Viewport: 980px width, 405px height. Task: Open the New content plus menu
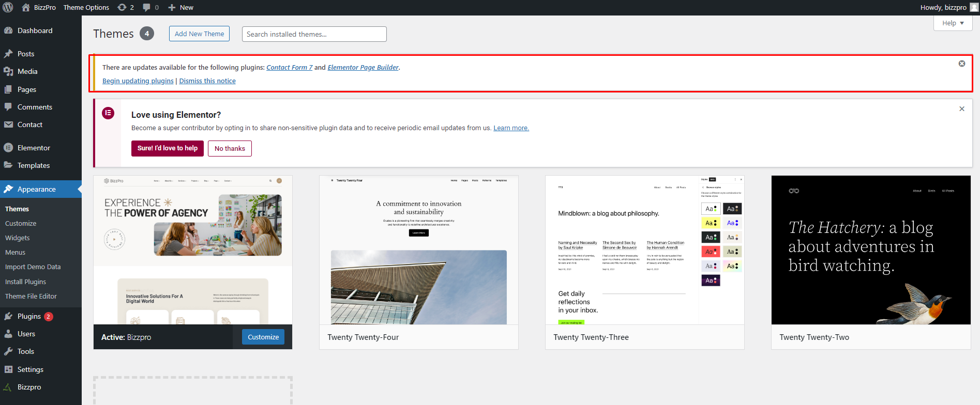[180, 7]
